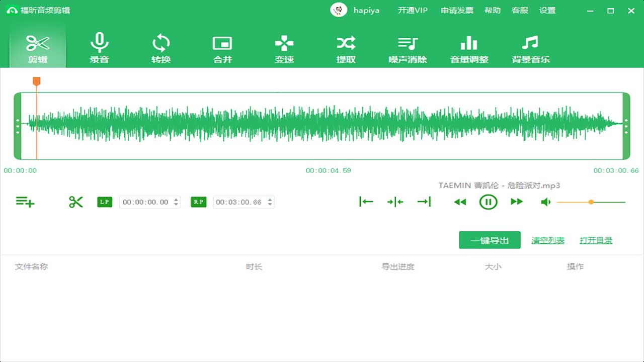Decrease RP end time with the stepper
The height and width of the screenshot is (362, 644).
click(x=269, y=204)
